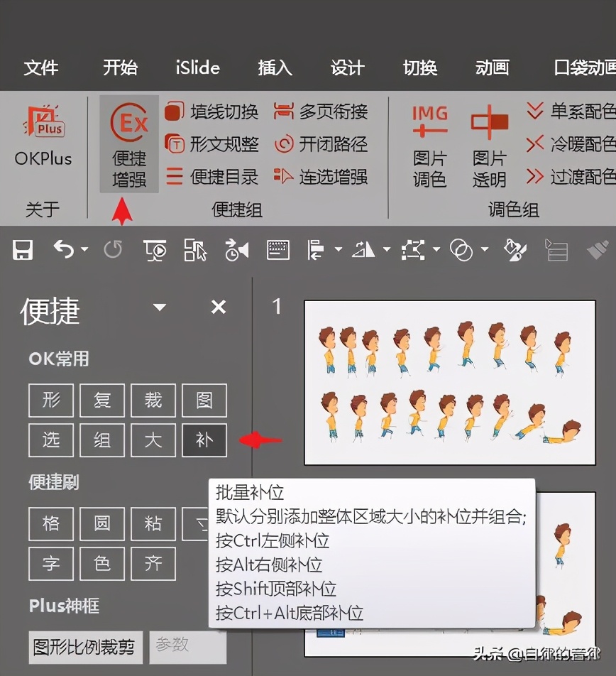This screenshot has height=676, width=616.
Task: Click the greyed format painter icon
Action: pyautogui.click(x=598, y=250)
